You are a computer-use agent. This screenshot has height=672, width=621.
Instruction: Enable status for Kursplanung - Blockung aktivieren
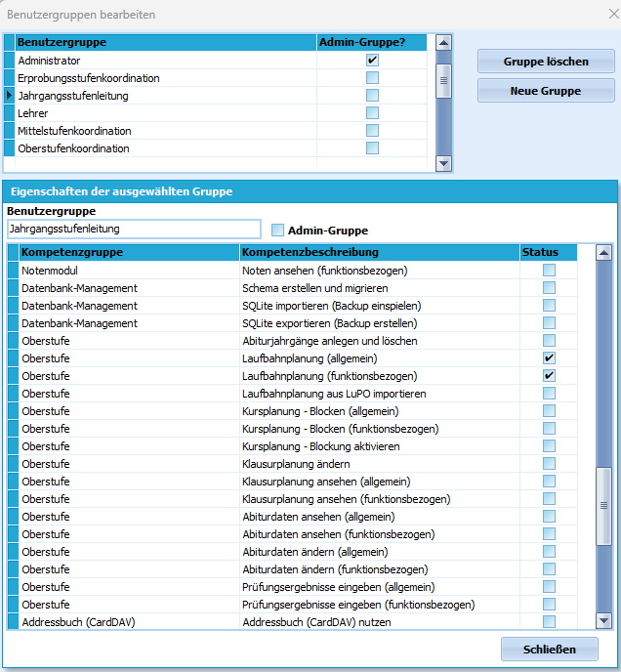coord(549,445)
